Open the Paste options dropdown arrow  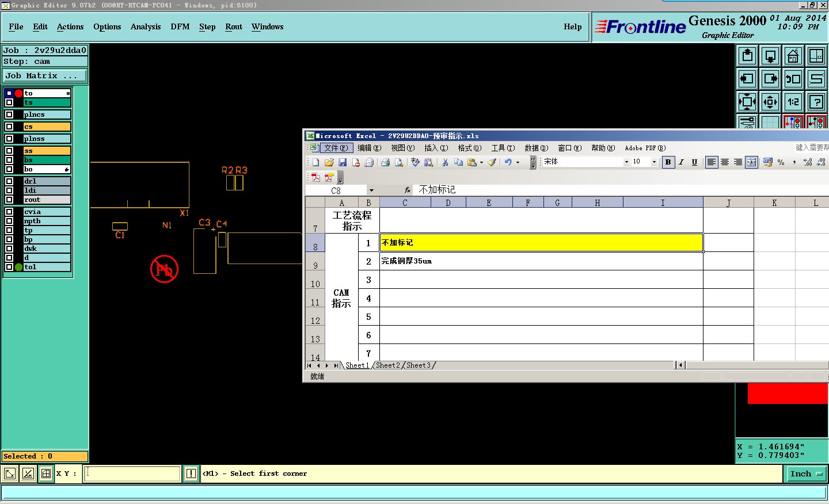tap(481, 162)
